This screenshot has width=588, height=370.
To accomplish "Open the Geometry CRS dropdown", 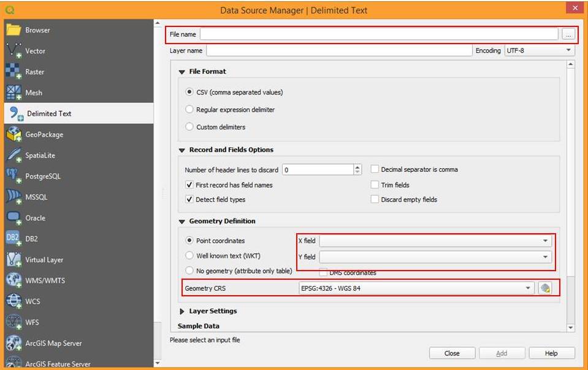I will pos(416,288).
